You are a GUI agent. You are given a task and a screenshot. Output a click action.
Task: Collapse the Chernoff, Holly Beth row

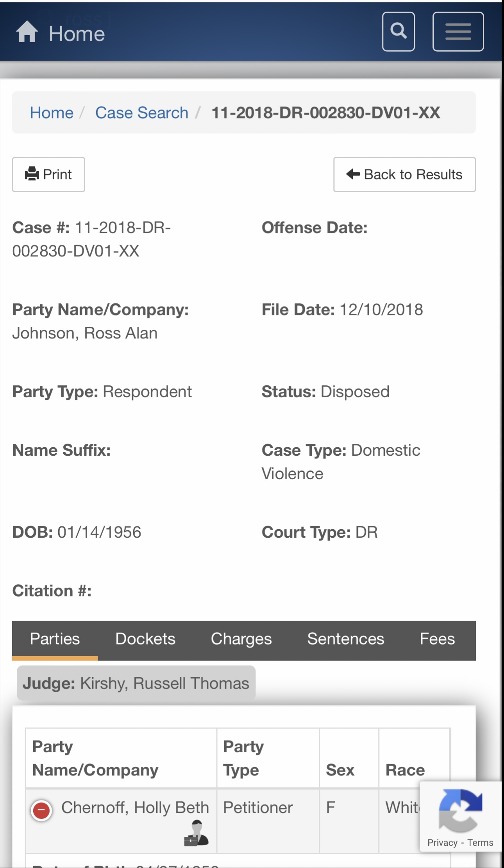click(x=41, y=810)
